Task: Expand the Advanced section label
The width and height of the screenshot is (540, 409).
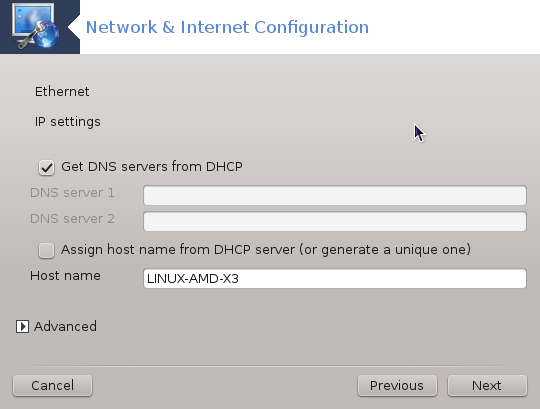Action: (x=65, y=326)
